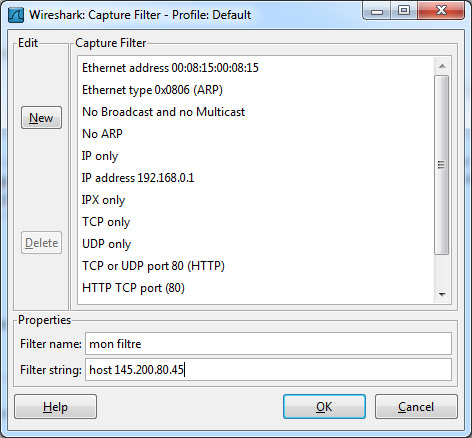Dismiss the dialog with Cancel
Screen dimensions: 472x438
[x=416, y=407]
